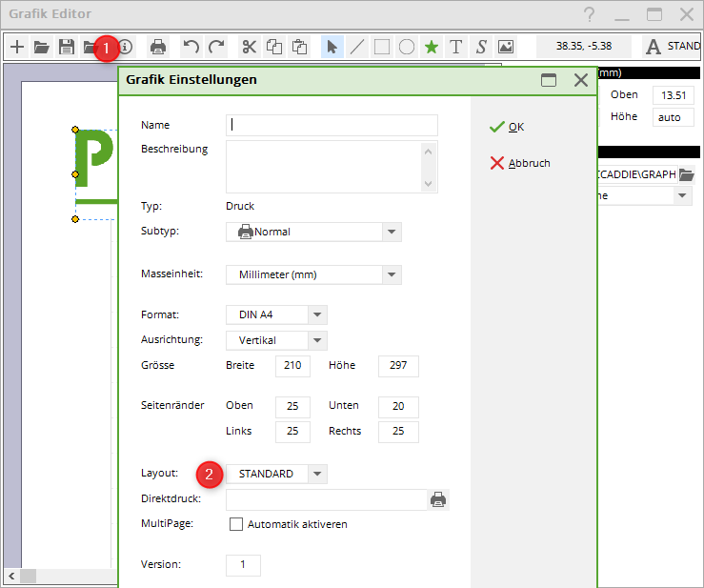Image resolution: width=704 pixels, height=588 pixels.
Task: Enable MultiPage Automatik aktivieren checkbox
Action: point(235,524)
